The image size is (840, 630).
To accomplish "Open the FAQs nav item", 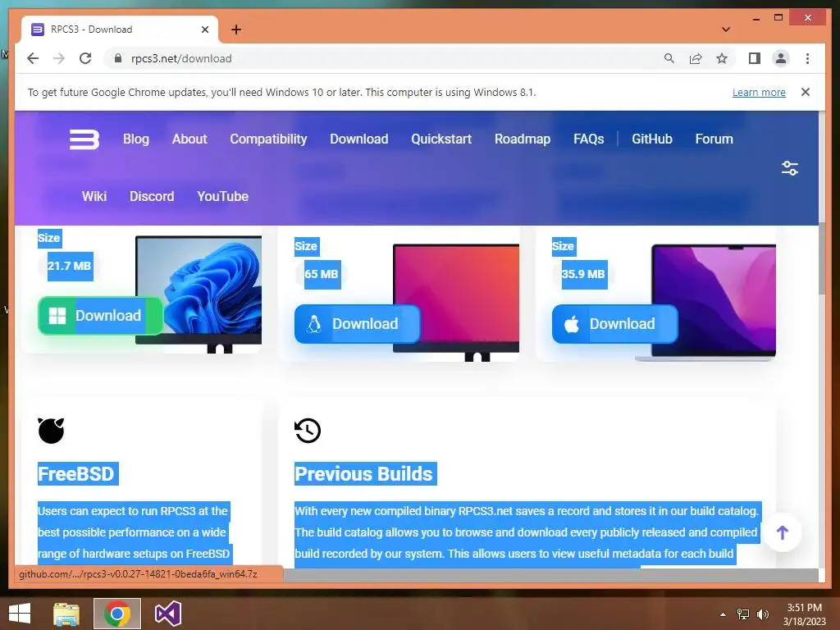I will coord(589,139).
